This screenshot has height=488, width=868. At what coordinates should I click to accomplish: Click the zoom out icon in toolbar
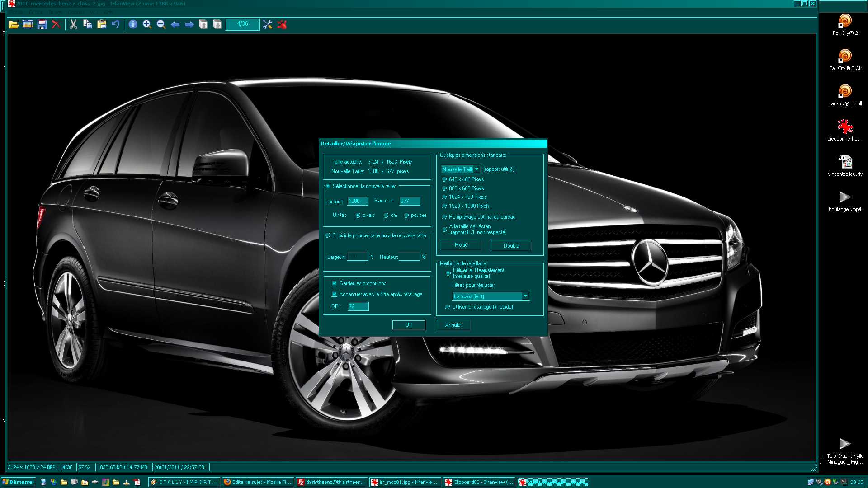(x=160, y=24)
